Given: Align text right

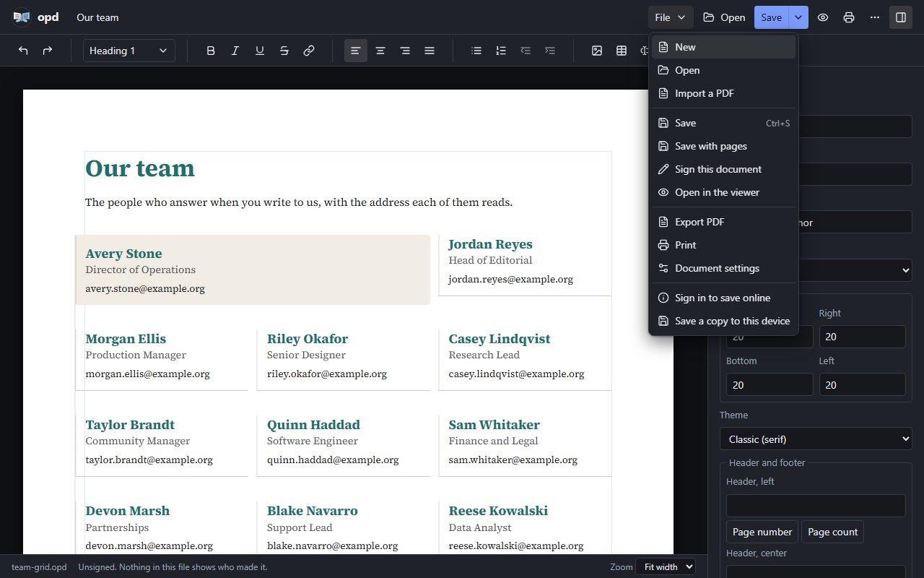Looking at the screenshot, I should (405, 51).
